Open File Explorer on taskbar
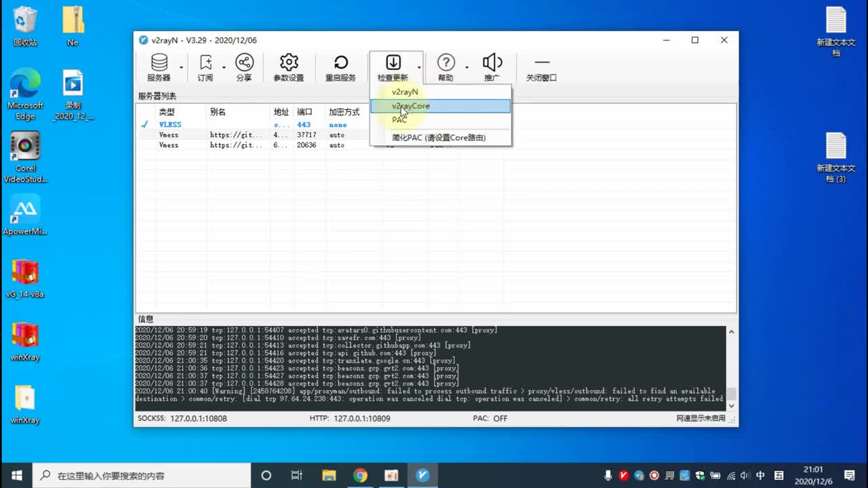This screenshot has width=868, height=488. tap(329, 475)
